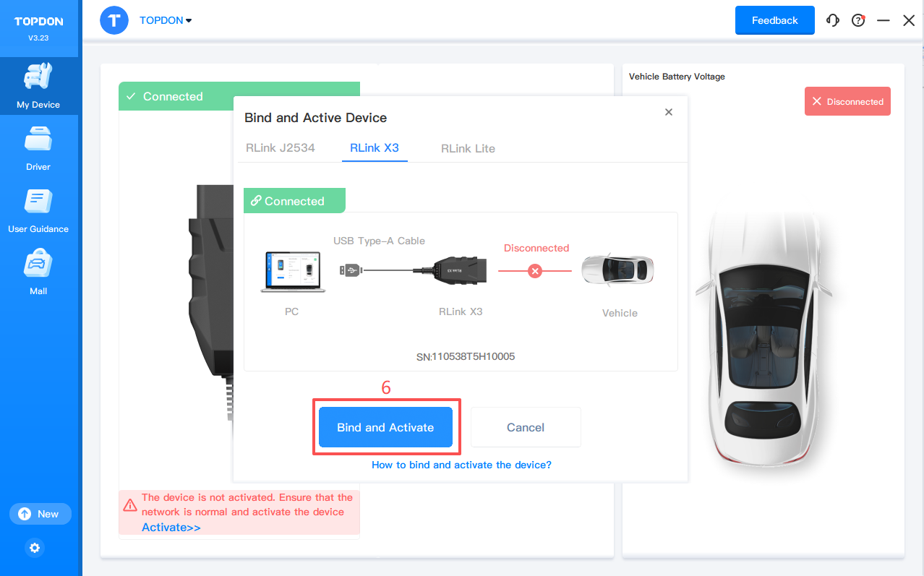Open the help question mark icon
Screen dimensions: 924x576
point(858,21)
